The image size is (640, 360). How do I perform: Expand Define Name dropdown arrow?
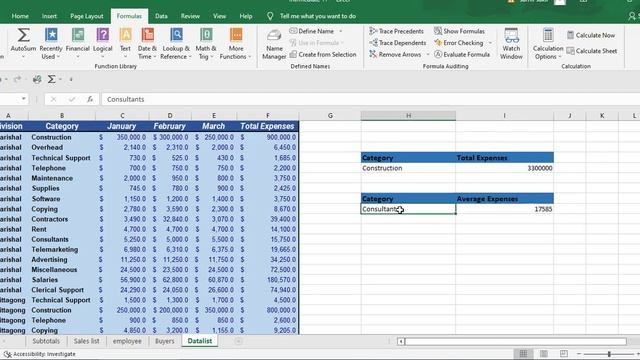coord(341,31)
